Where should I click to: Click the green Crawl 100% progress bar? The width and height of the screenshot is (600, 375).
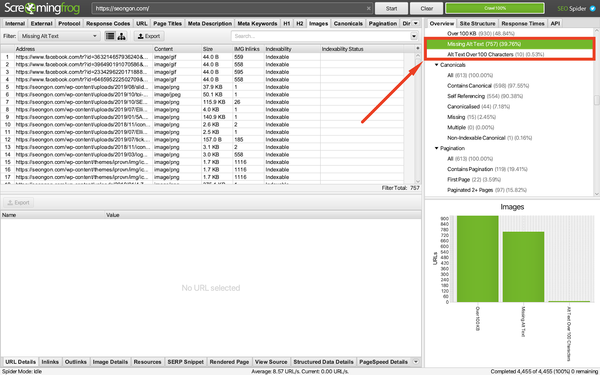click(495, 8)
